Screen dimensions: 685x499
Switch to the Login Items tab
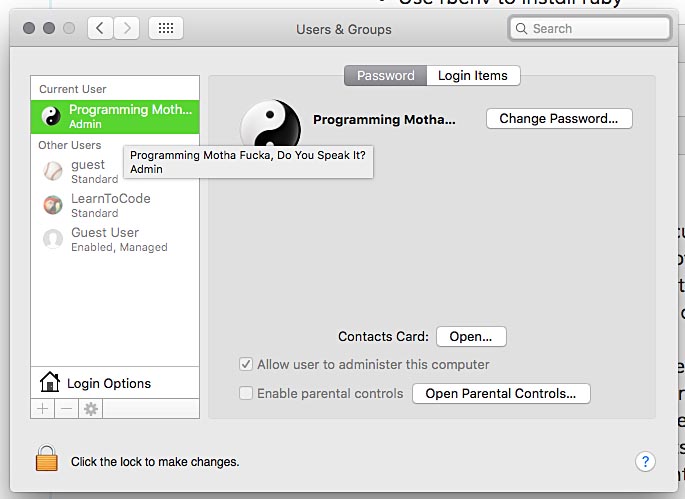pos(473,76)
